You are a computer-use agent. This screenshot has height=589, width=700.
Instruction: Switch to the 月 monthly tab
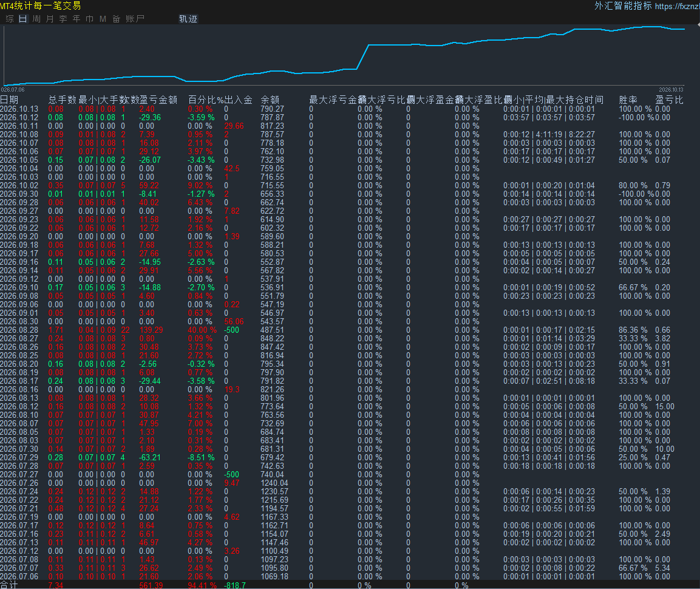click(x=50, y=19)
